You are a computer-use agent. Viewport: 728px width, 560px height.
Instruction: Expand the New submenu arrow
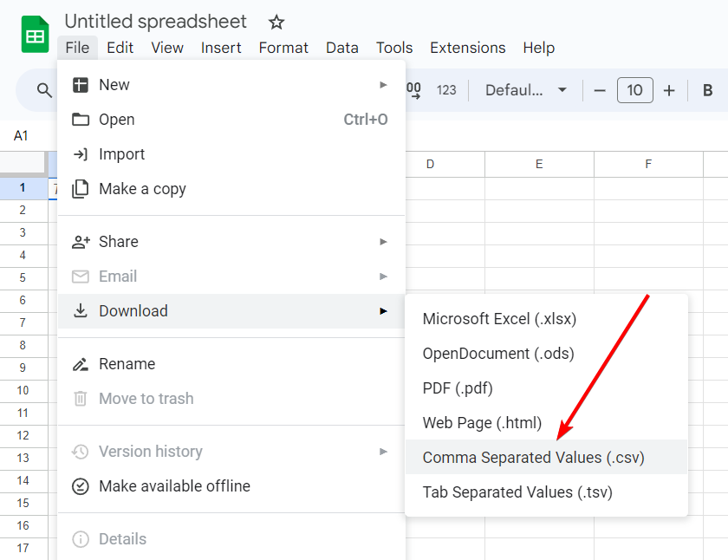click(x=383, y=85)
